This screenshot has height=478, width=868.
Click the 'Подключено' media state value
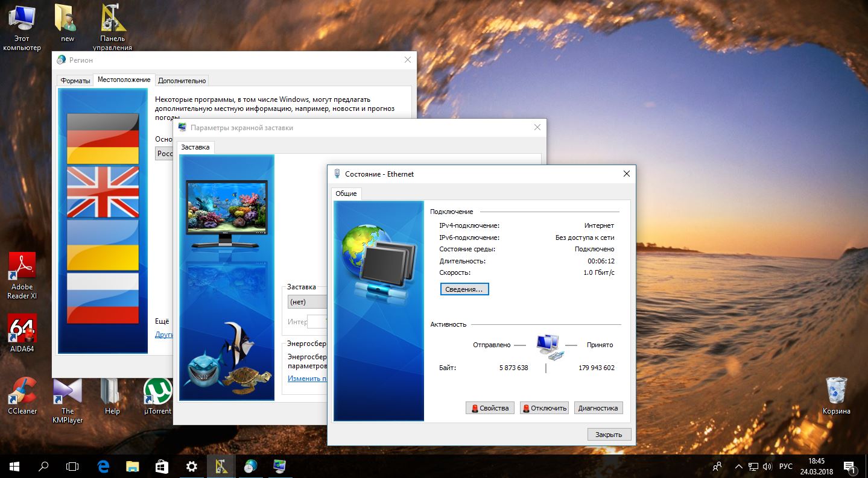[594, 249]
